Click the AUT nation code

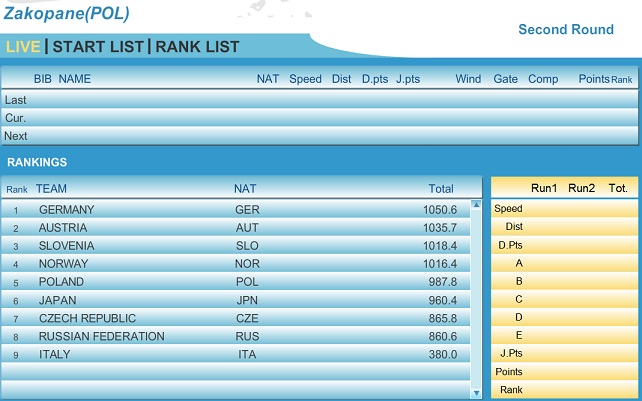point(247,227)
